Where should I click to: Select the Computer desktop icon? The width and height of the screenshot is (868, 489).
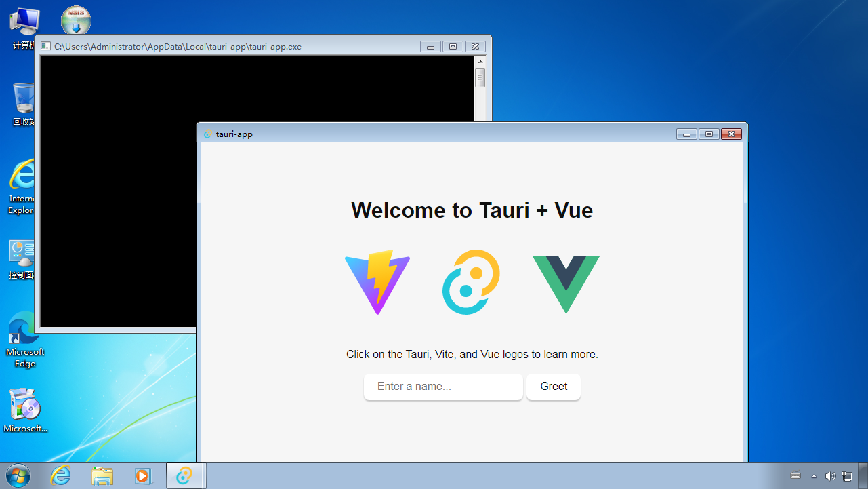[24, 28]
